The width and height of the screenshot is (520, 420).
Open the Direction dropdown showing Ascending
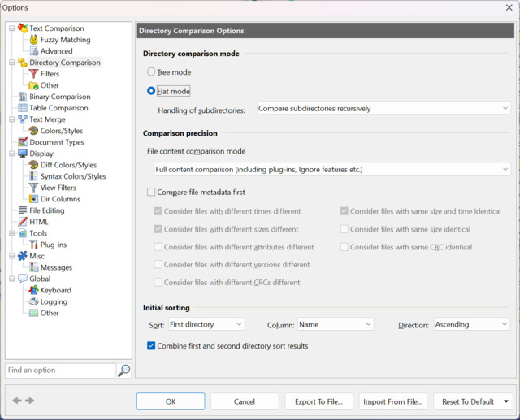click(x=471, y=324)
